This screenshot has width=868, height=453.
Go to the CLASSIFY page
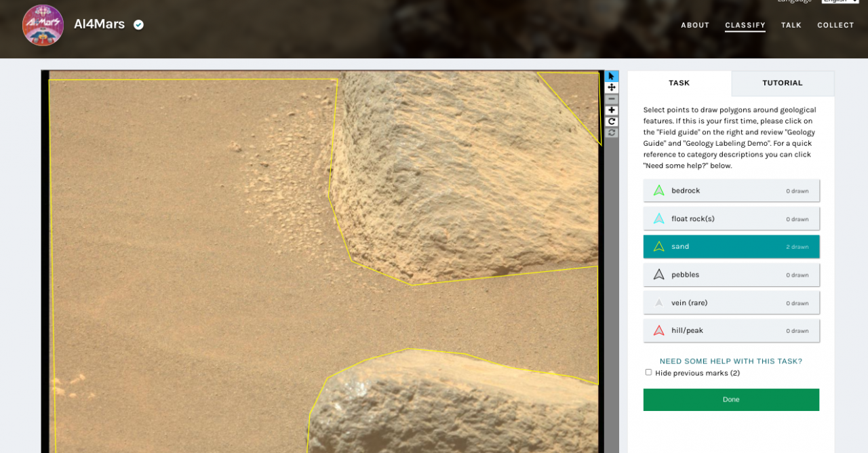745,25
